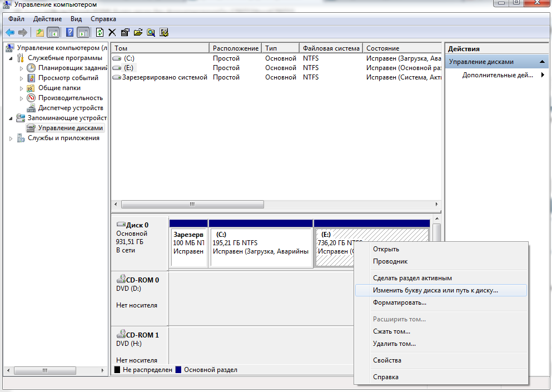Click the Up one level folder icon
The image size is (552, 392).
(40, 33)
